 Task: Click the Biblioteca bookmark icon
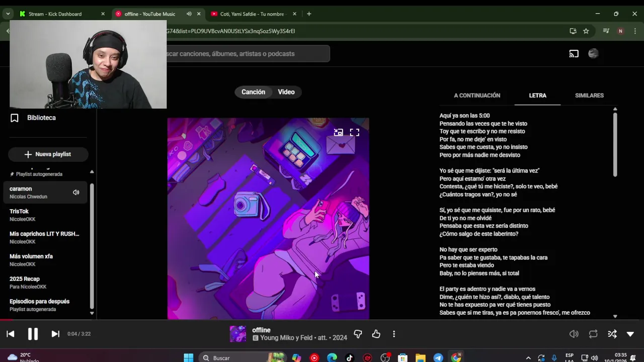pos(15,118)
